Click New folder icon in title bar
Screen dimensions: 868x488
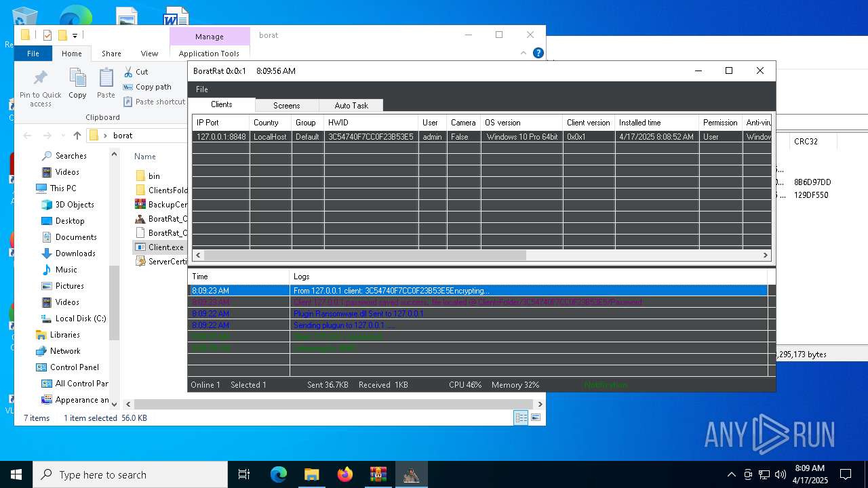[x=62, y=35]
